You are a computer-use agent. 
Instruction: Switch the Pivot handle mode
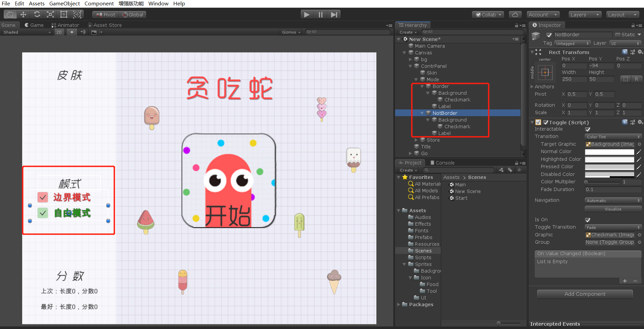tap(106, 15)
